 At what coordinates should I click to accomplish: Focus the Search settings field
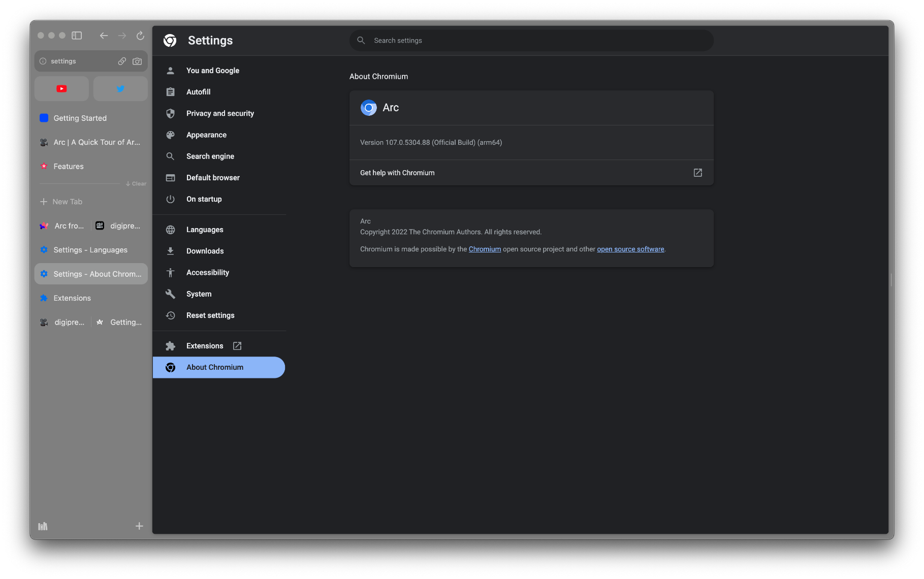[x=531, y=40]
